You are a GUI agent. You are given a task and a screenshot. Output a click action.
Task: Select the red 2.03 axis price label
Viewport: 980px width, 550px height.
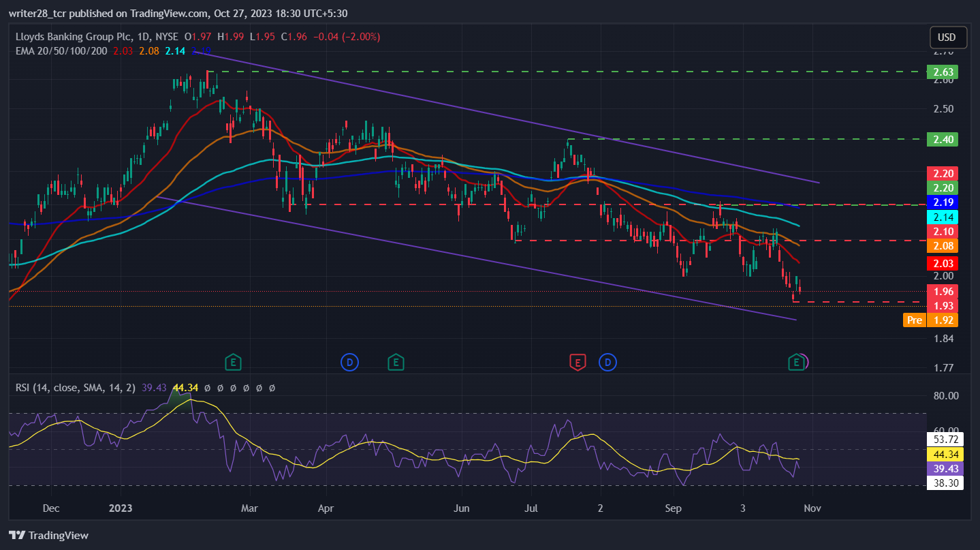click(943, 263)
